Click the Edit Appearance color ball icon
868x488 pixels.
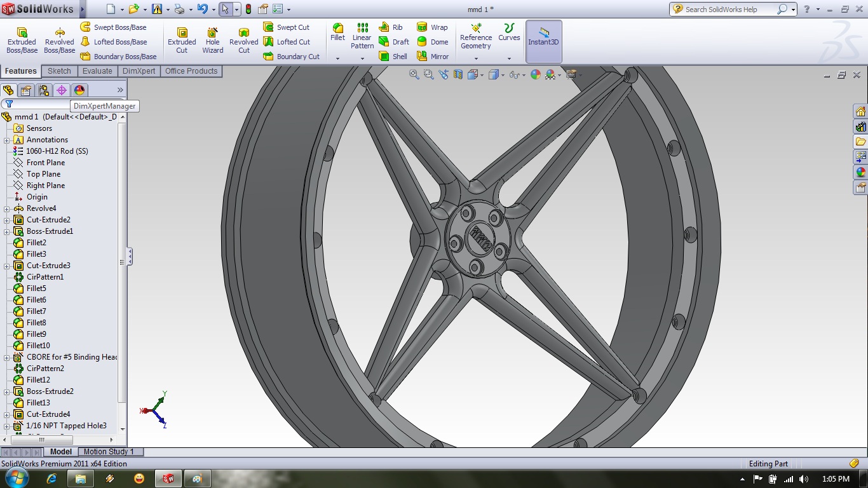(x=536, y=74)
